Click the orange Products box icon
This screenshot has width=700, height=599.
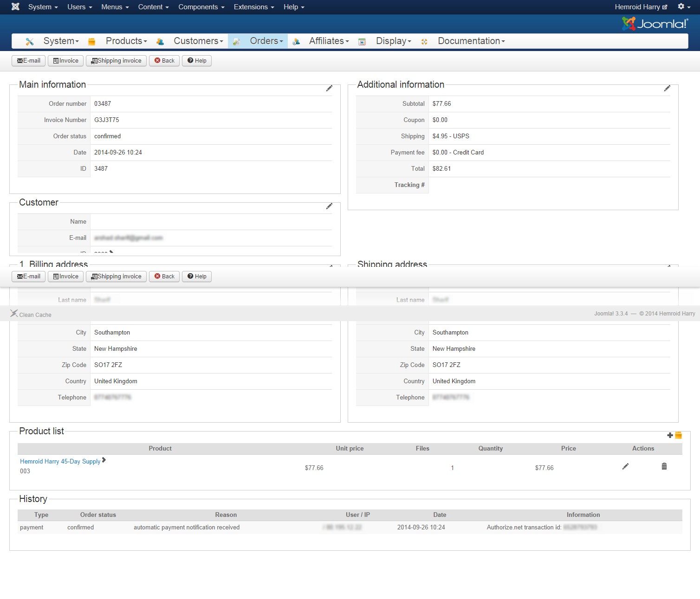click(x=92, y=42)
